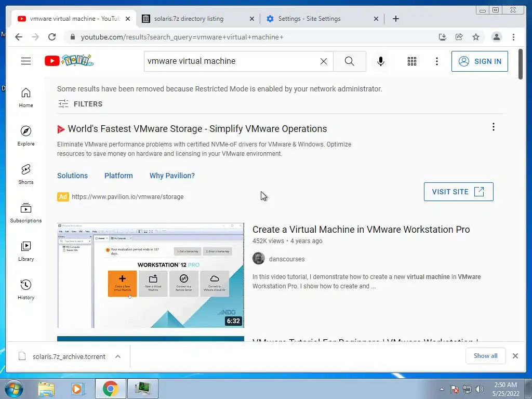The height and width of the screenshot is (399, 532).
Task: Open the taskbar clock and date
Action: coord(506,389)
